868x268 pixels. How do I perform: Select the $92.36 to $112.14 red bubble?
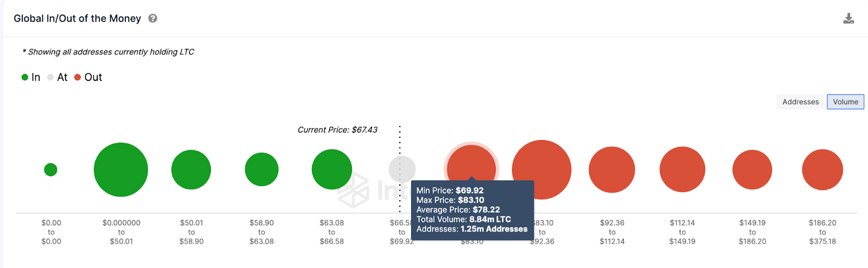(612, 170)
